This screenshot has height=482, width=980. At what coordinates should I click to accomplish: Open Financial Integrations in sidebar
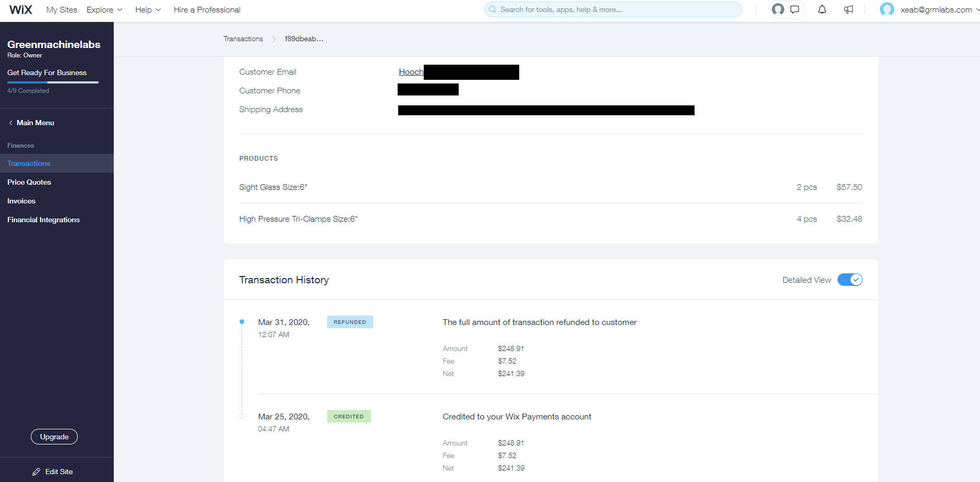point(43,220)
